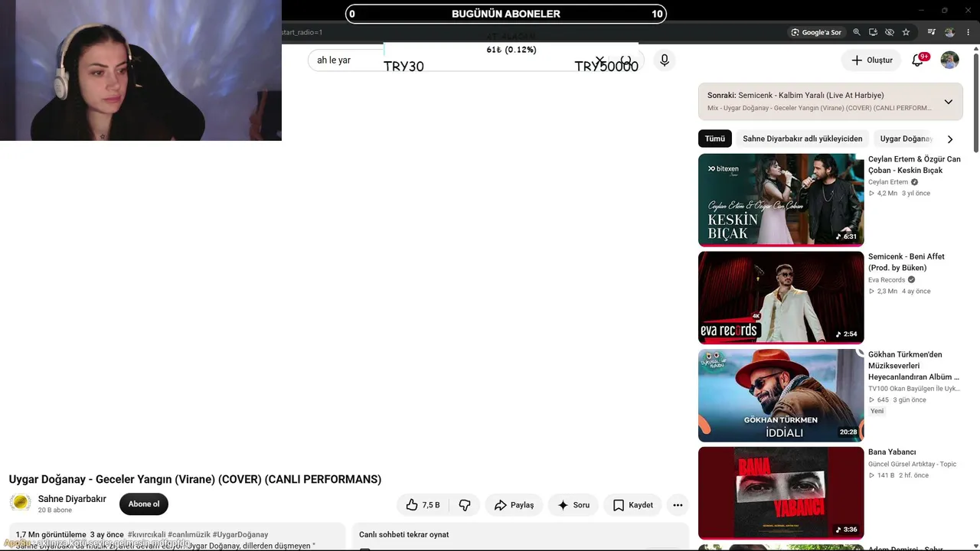Bookmark this page with the star icon
980x551 pixels.
906,32
